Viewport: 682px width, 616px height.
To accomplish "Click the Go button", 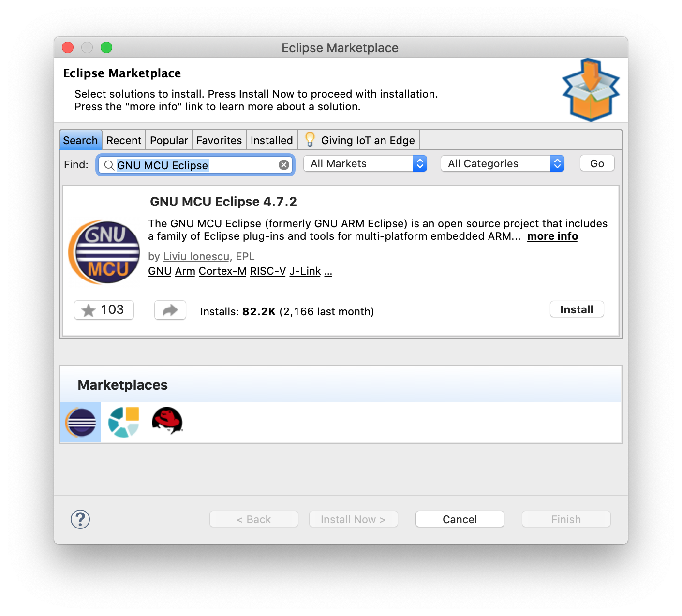I will click(x=597, y=163).
